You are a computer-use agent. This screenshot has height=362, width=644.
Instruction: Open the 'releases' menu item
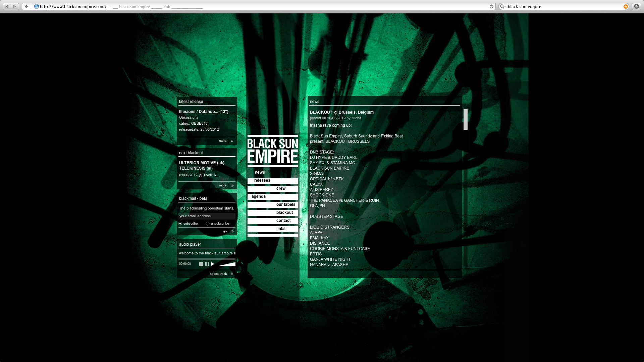pyautogui.click(x=273, y=181)
